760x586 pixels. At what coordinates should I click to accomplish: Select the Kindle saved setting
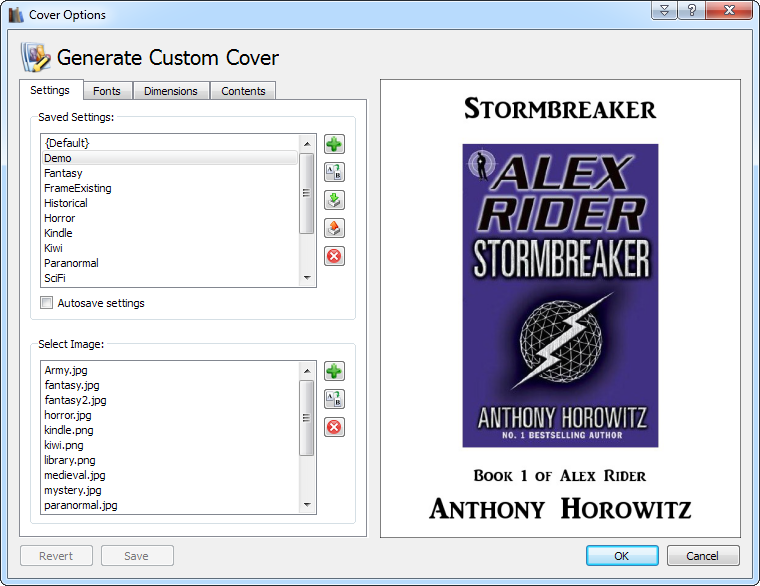point(170,233)
